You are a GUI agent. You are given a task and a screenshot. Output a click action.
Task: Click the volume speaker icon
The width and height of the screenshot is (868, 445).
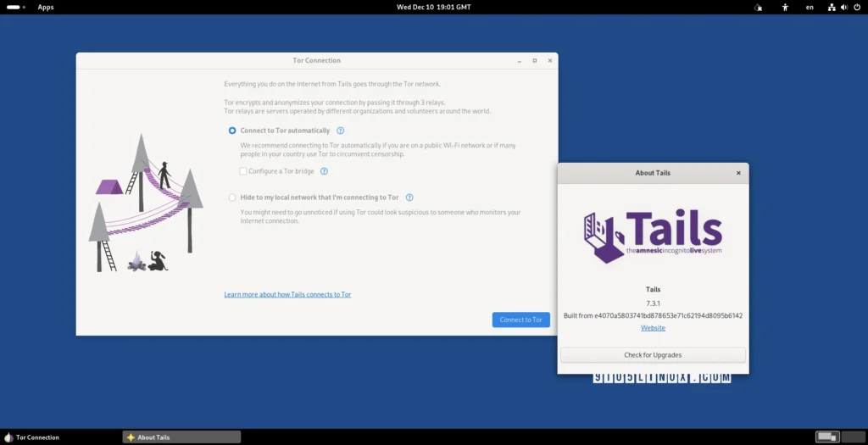(x=844, y=8)
